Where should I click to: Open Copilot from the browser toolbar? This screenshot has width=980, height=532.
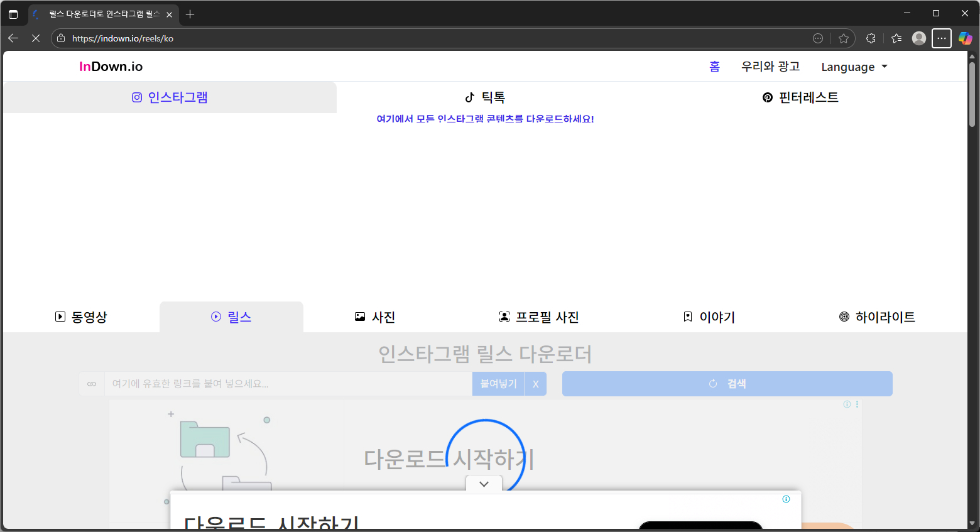966,38
